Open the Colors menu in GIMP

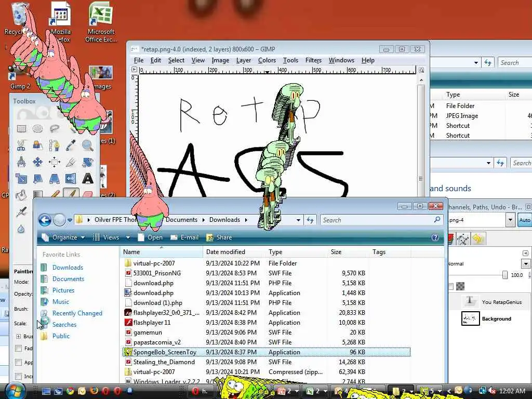267,60
